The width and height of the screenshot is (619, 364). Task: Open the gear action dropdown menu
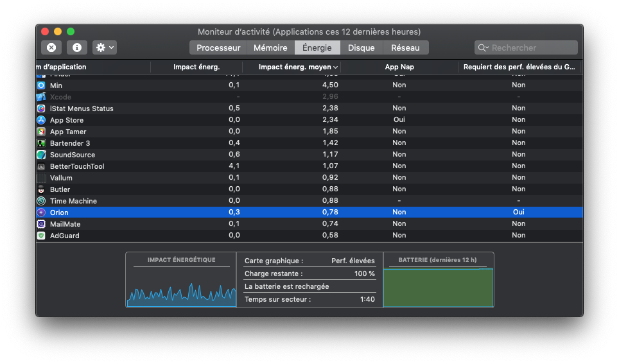pyautogui.click(x=105, y=48)
